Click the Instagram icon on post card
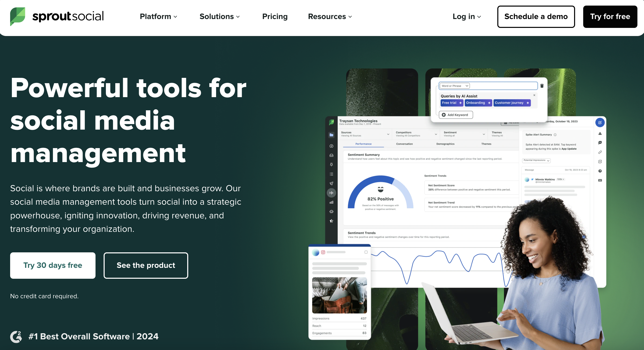 (x=323, y=252)
